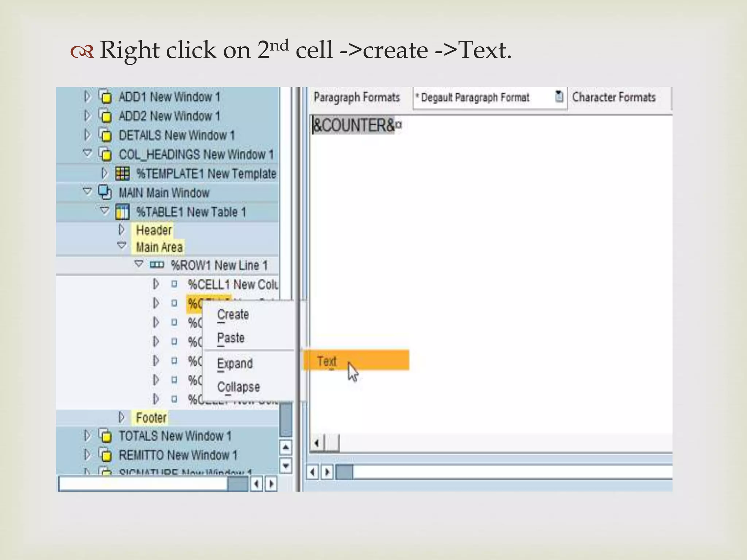Screen dimensions: 747x560
Task: Click the %CELL1 cell square icon
Action: 174,284
